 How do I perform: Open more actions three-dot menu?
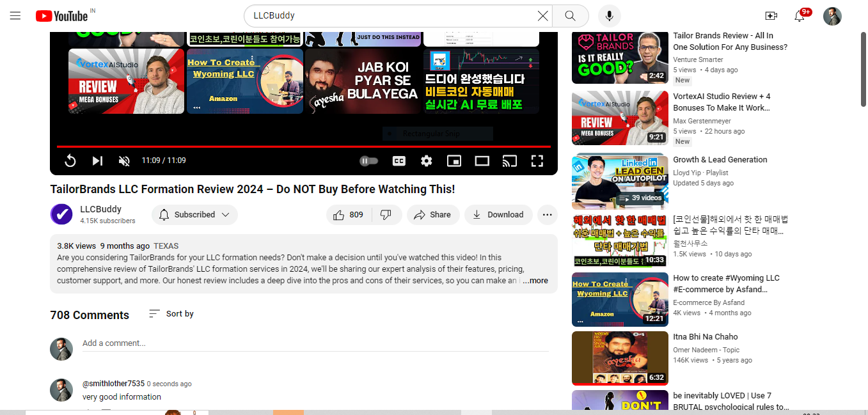click(x=547, y=215)
